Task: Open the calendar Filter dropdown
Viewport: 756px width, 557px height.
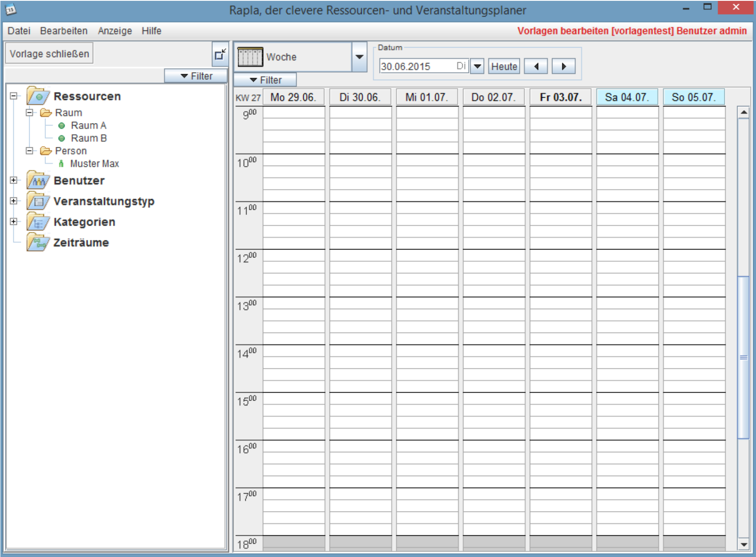Action: click(265, 80)
